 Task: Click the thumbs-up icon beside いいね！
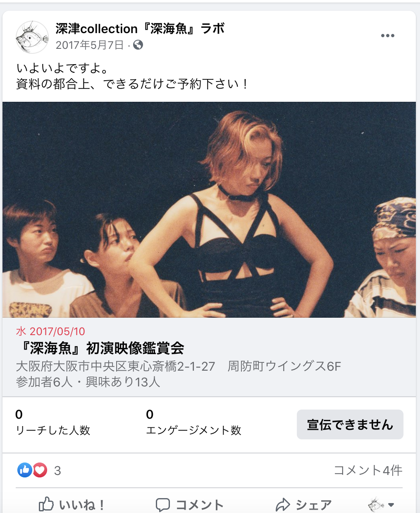(x=46, y=504)
